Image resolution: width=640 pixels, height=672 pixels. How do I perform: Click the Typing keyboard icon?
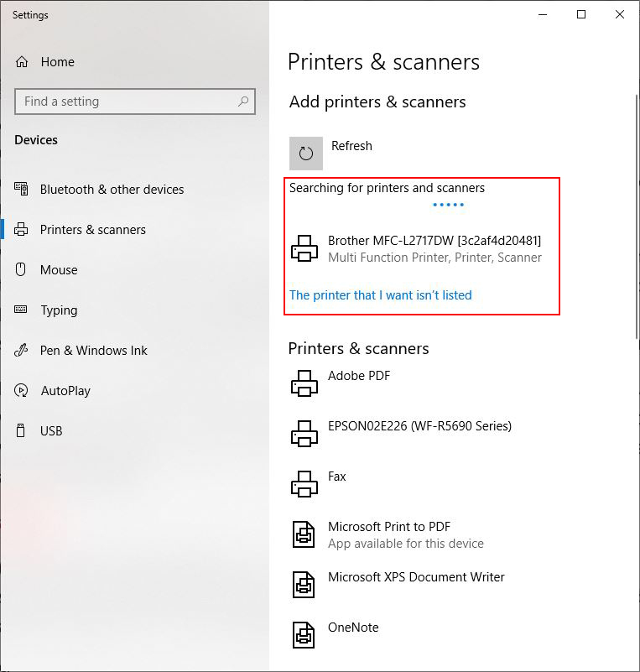(21, 310)
